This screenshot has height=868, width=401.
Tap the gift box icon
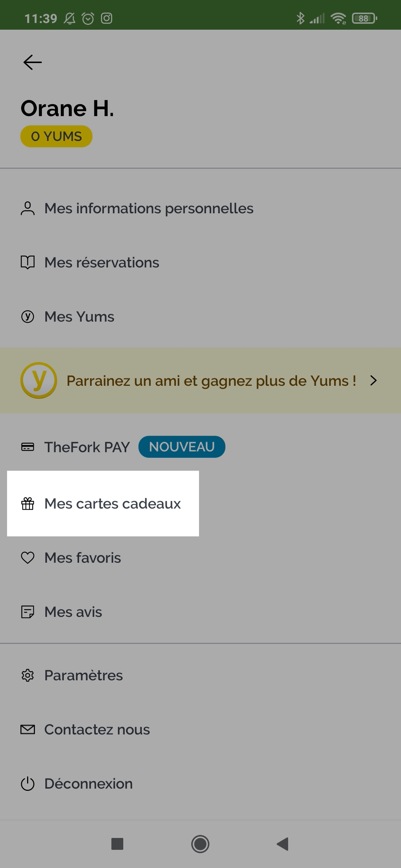tap(27, 504)
